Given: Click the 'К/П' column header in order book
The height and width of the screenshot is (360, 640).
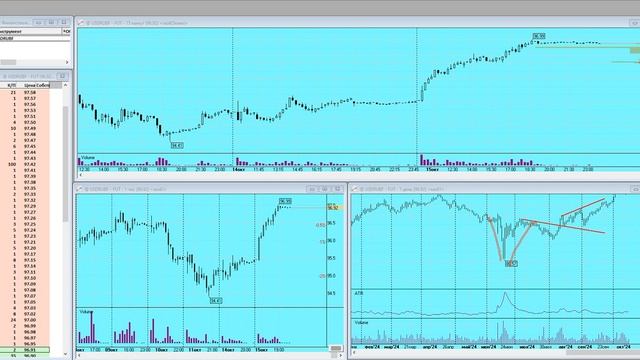Looking at the screenshot, I should (12, 85).
